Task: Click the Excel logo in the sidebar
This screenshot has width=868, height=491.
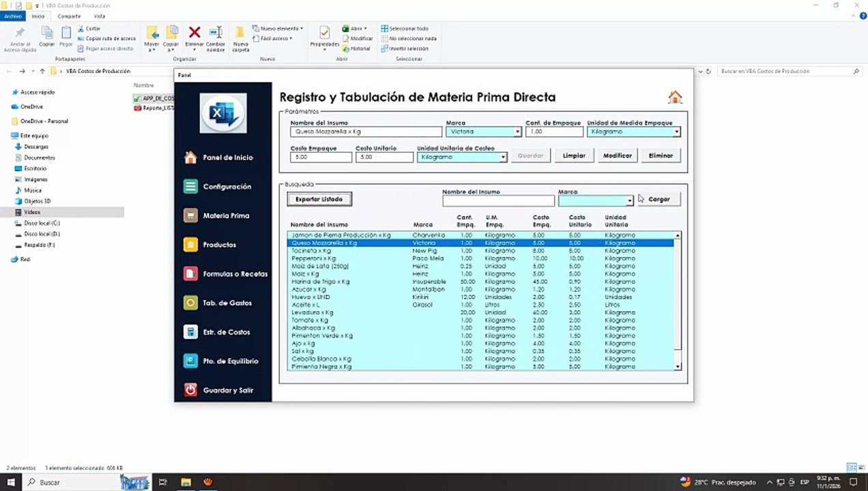Action: click(223, 113)
